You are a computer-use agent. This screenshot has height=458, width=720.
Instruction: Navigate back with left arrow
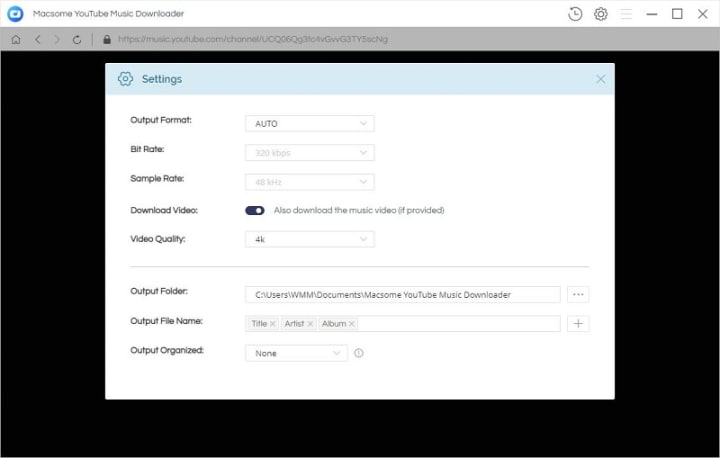click(x=38, y=40)
